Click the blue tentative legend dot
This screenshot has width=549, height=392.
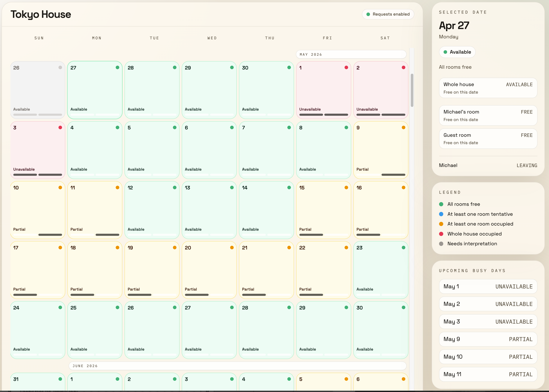tap(441, 214)
